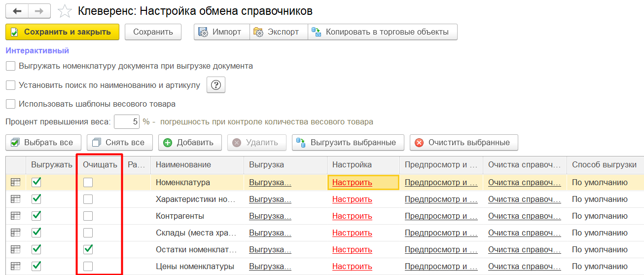Sort by Выгружать column header
This screenshot has height=275, width=644.
pyautogui.click(x=51, y=164)
